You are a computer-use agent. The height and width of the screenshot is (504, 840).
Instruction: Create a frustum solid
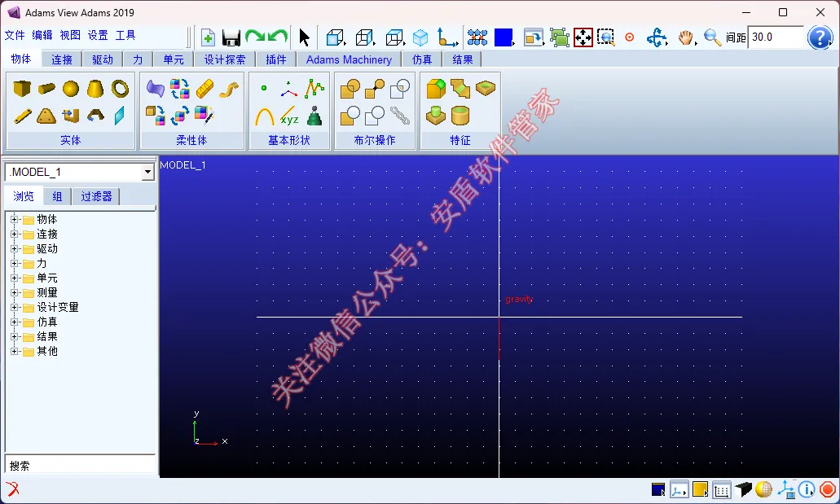[x=95, y=89]
